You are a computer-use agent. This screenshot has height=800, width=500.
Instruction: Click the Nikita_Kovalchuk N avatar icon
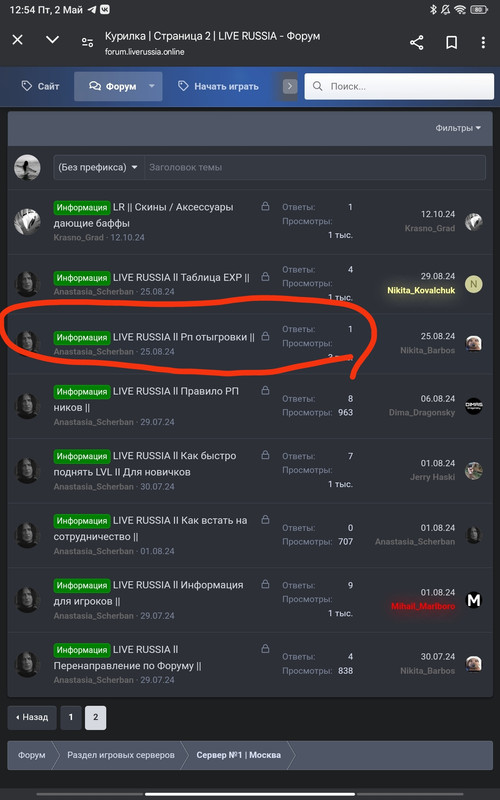(473, 284)
